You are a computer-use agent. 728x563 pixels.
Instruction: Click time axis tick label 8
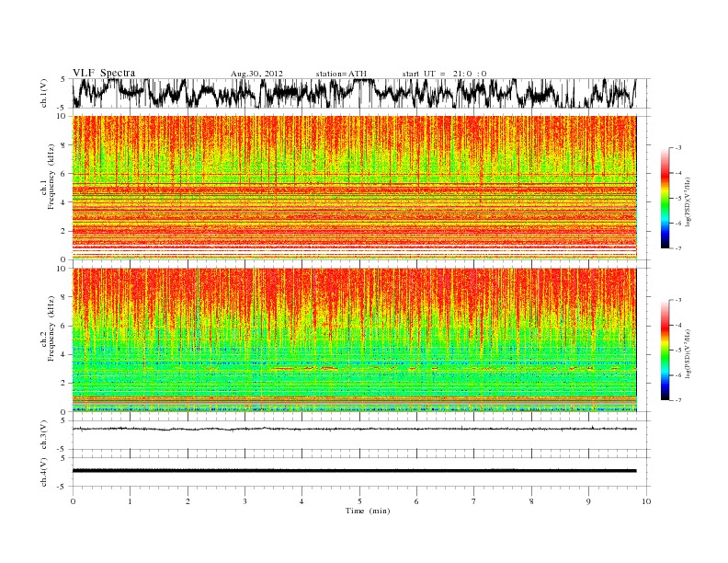531,501
